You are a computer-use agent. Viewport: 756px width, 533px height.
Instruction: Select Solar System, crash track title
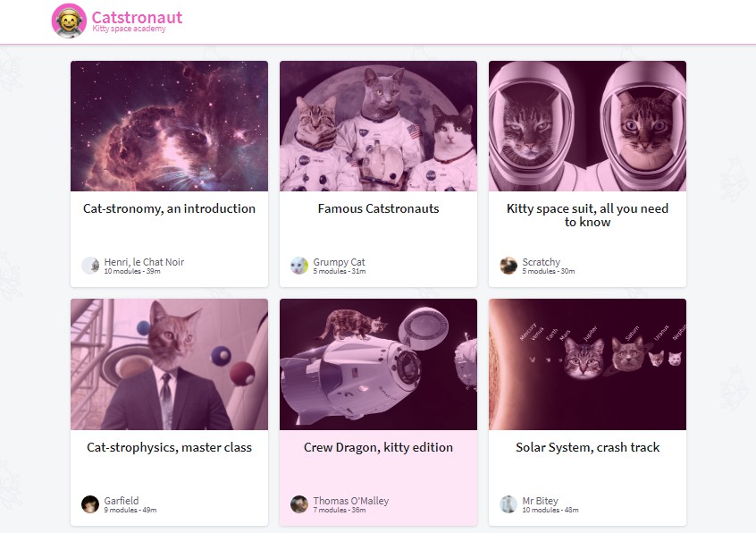(x=587, y=447)
